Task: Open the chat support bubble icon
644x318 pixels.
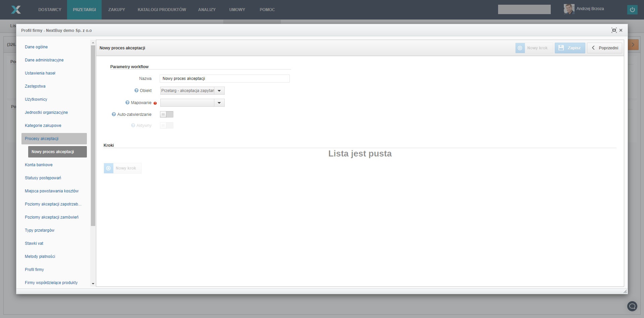Action: (x=632, y=306)
